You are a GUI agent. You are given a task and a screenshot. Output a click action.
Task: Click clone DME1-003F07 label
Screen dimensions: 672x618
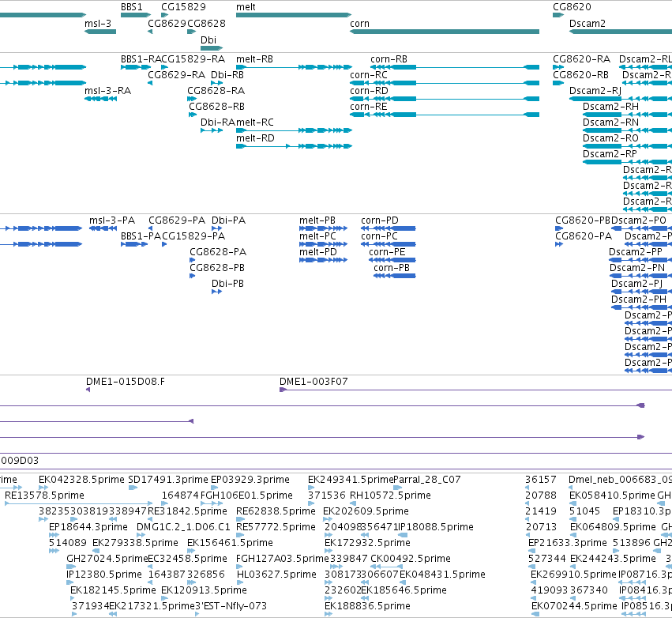tap(313, 382)
